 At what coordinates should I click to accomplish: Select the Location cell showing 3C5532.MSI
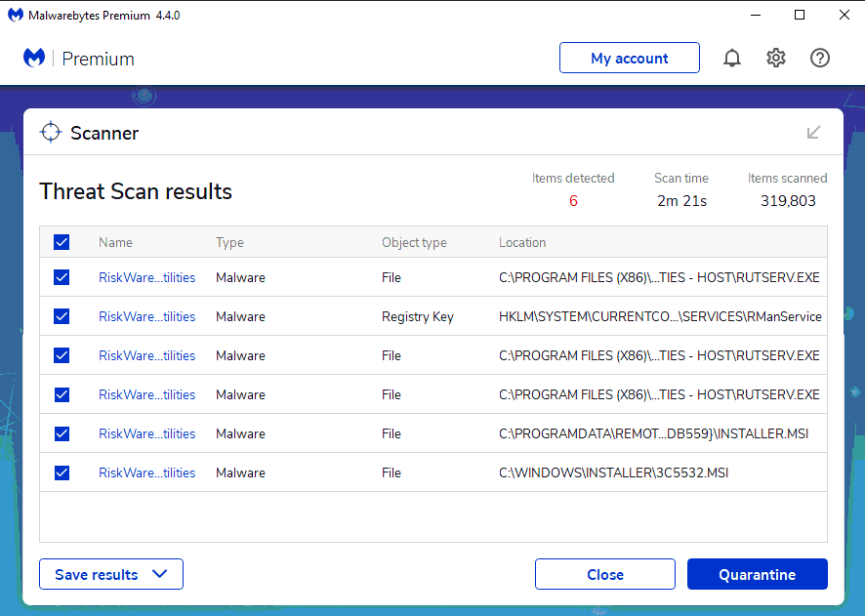coord(609,472)
